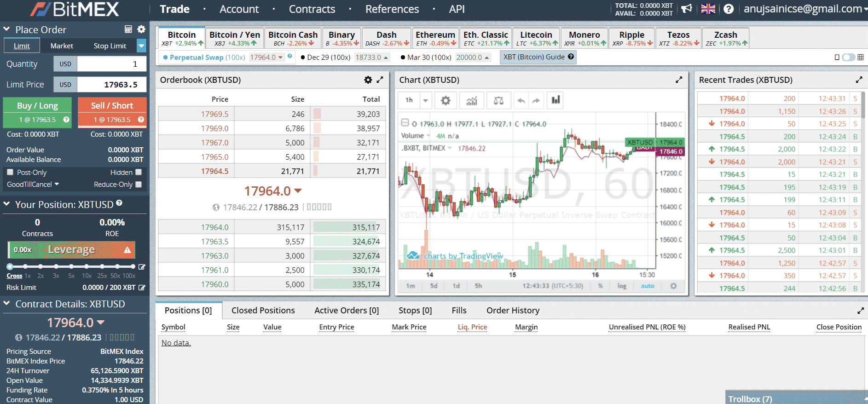This screenshot has width=868, height=404.
Task: Select the Market order tab
Action: click(x=62, y=46)
